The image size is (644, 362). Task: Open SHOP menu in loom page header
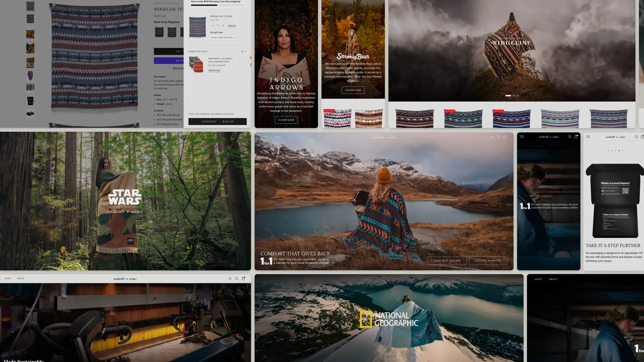[8, 279]
